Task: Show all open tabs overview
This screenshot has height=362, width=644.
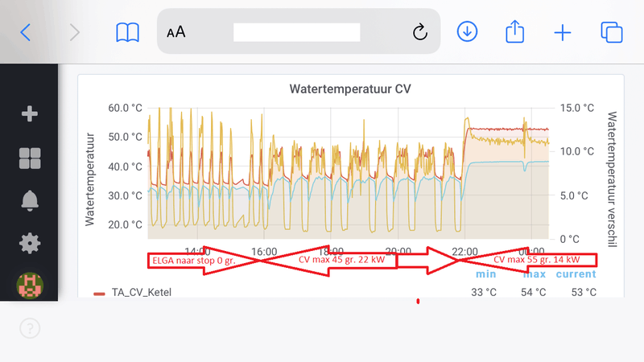Action: coord(612,32)
